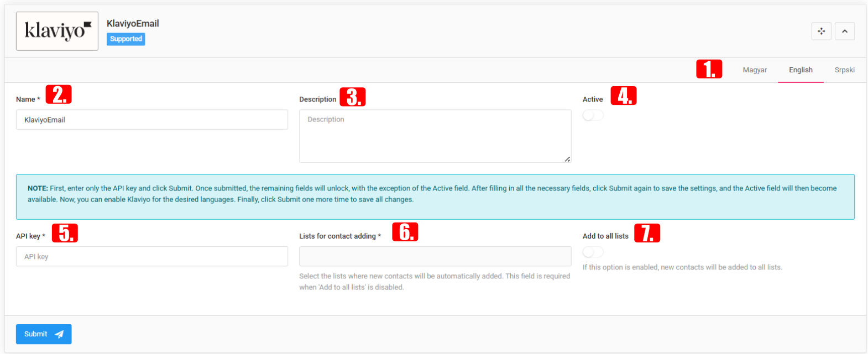This screenshot has height=354, width=868.
Task: Click the resize grip of Description box
Action: pos(567,159)
